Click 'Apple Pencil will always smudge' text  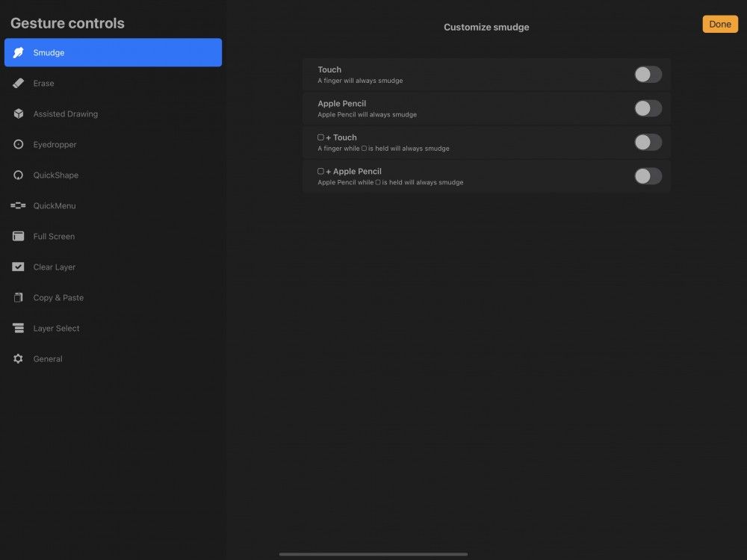coord(367,114)
